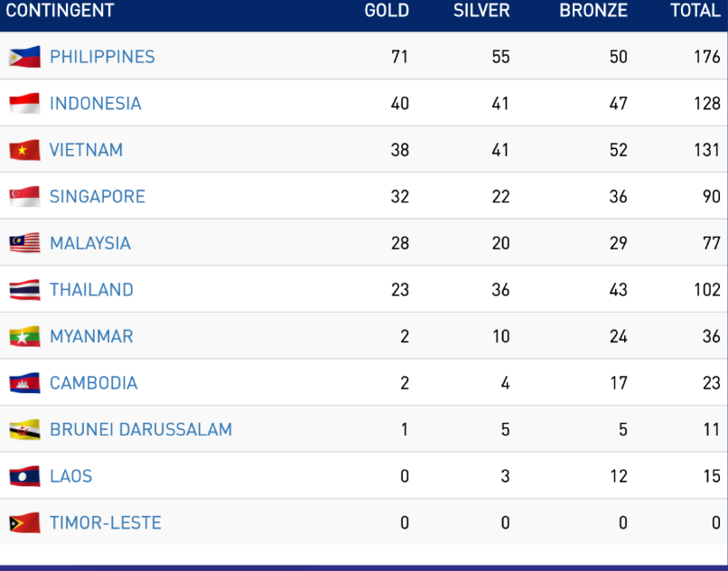Click the Indonesia flag icon
728x571 pixels.
(x=24, y=104)
